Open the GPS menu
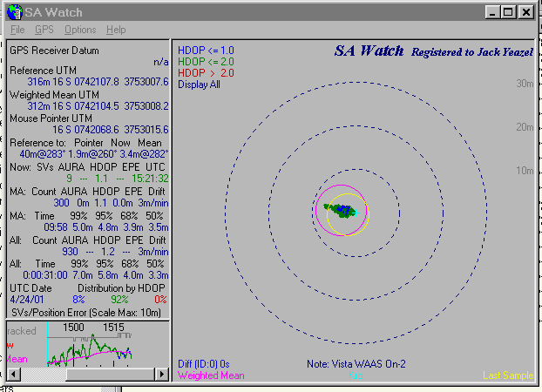The width and height of the screenshot is (542, 392). [44, 30]
